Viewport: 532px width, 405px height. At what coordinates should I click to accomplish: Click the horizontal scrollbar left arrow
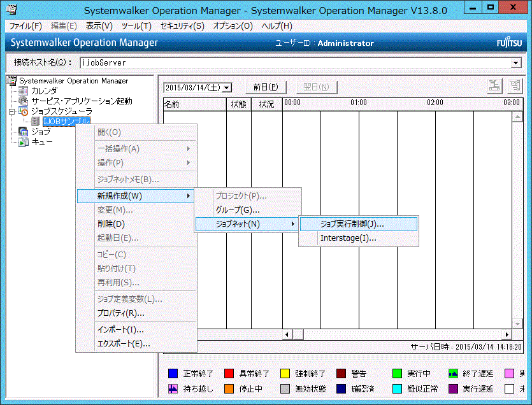point(287,334)
